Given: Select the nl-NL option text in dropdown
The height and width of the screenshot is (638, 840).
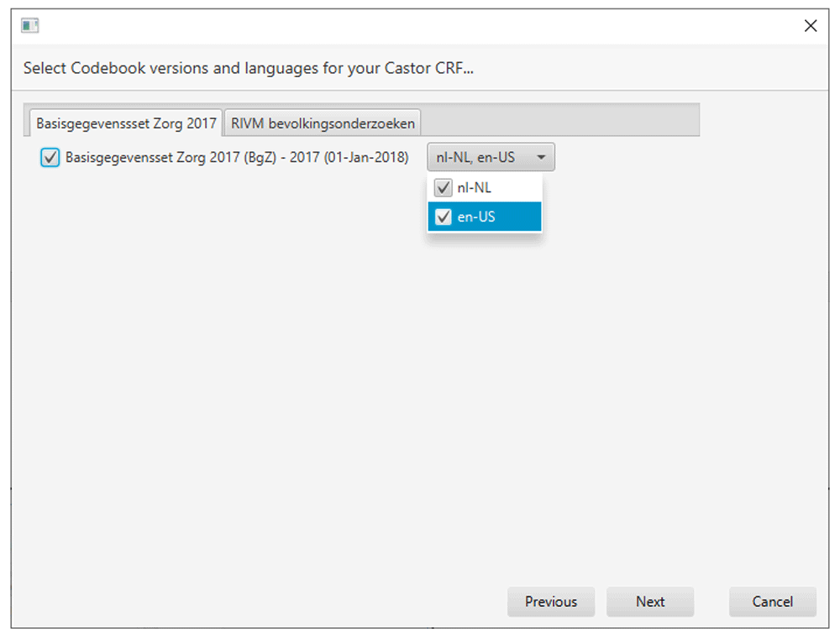Looking at the screenshot, I should coord(475,188).
